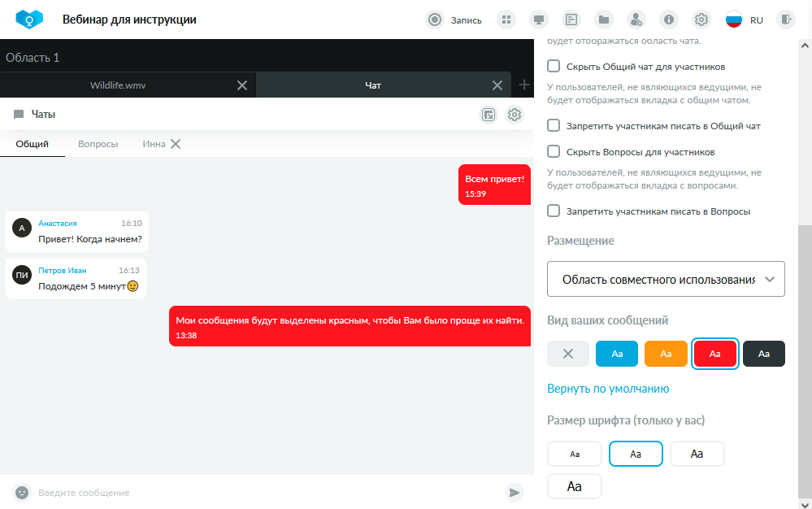Click the Вернуть по умолчанию link
Screen dimensions: 812x509
tap(608, 389)
